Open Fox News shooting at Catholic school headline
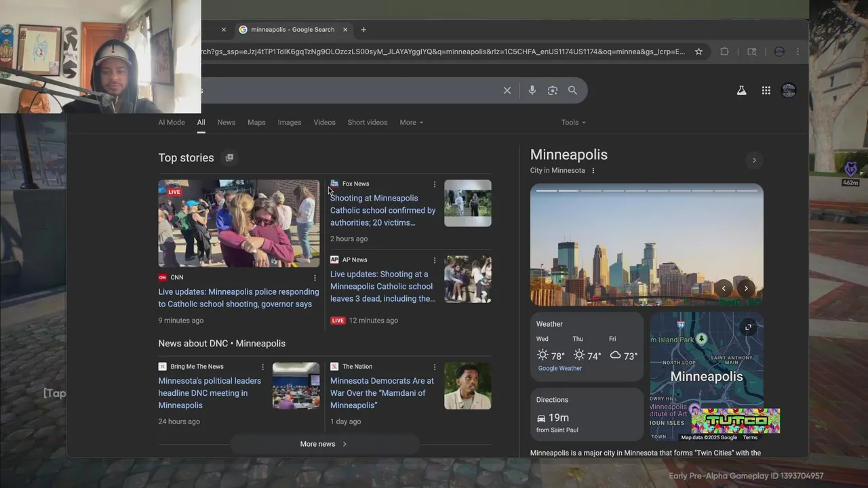 (x=383, y=210)
